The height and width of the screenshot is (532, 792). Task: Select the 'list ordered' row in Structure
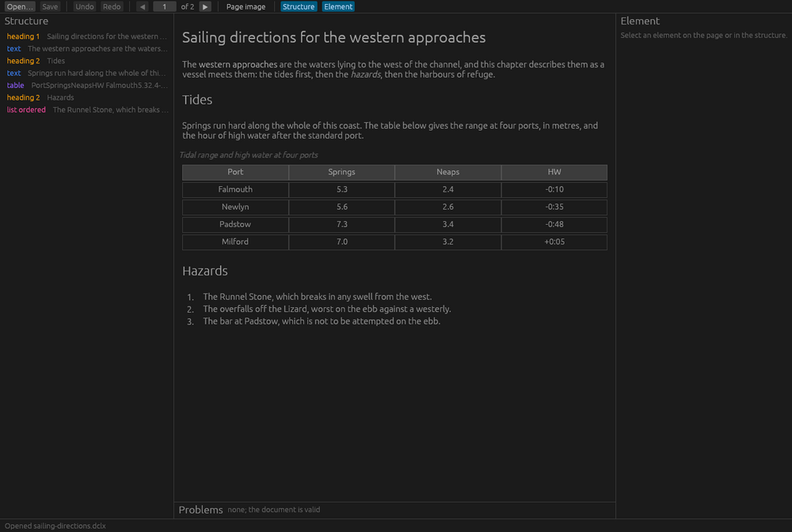pos(86,109)
